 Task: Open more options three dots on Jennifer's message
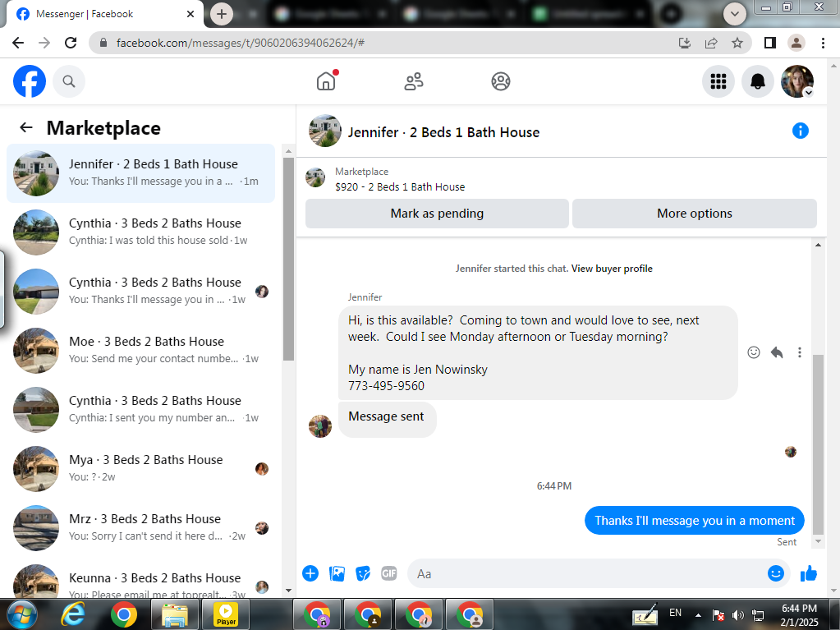pyautogui.click(x=799, y=352)
